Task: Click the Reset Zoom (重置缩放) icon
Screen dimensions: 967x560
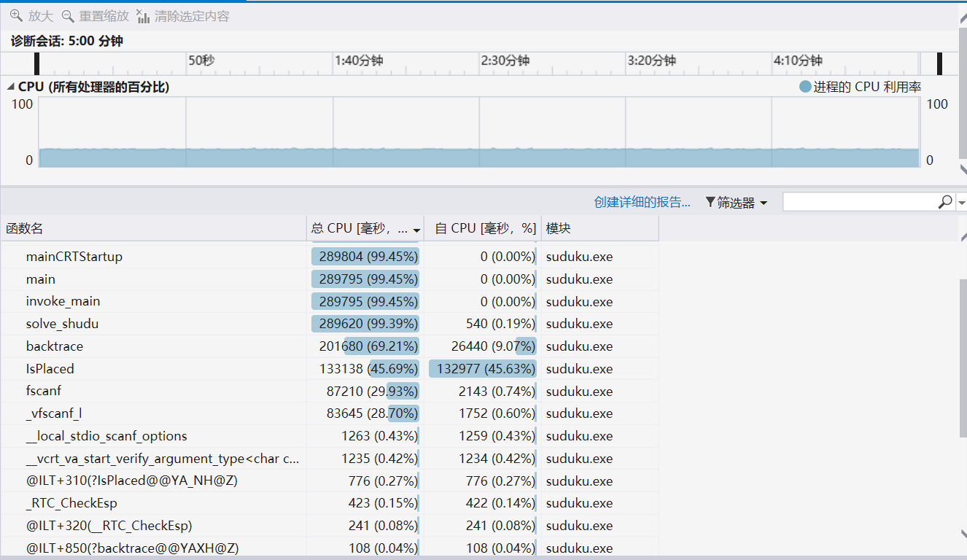Action: pos(68,15)
